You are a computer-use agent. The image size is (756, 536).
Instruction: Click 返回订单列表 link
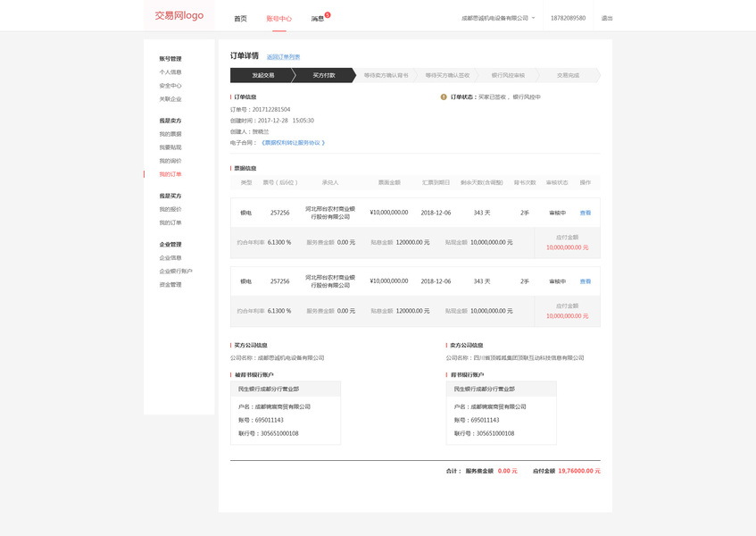(283, 57)
